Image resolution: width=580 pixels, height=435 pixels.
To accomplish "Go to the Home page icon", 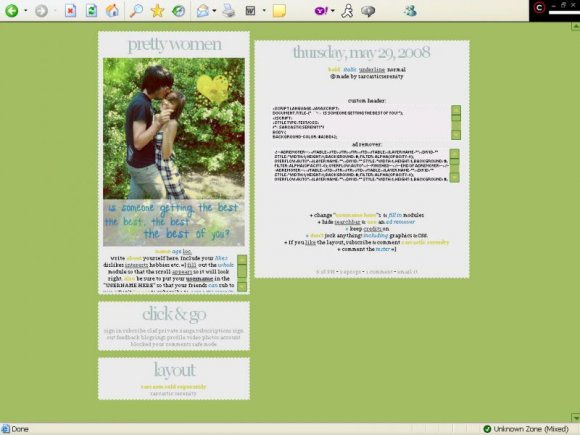I will (x=112, y=11).
